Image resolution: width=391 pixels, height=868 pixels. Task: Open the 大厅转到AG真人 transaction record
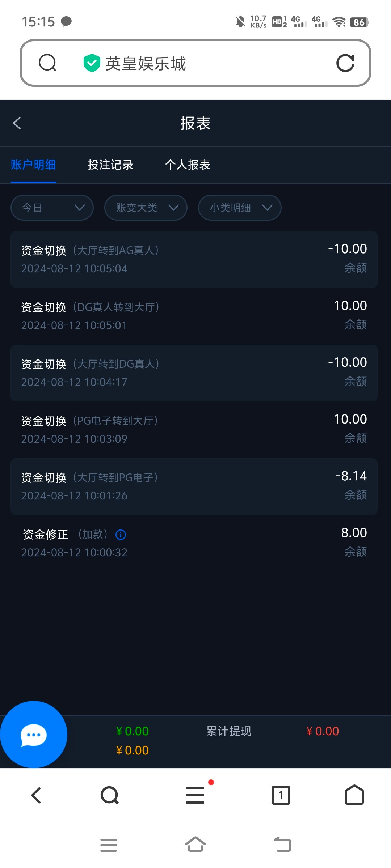click(x=194, y=259)
